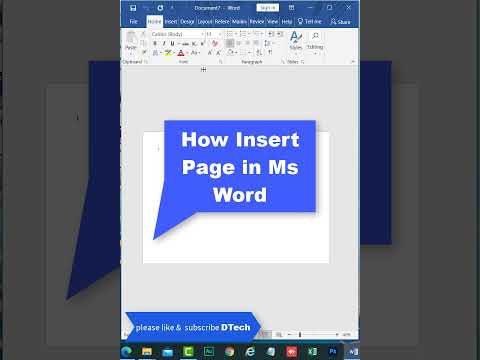
Task: Apply Text Effects icon in Font group
Action: click(x=155, y=53)
